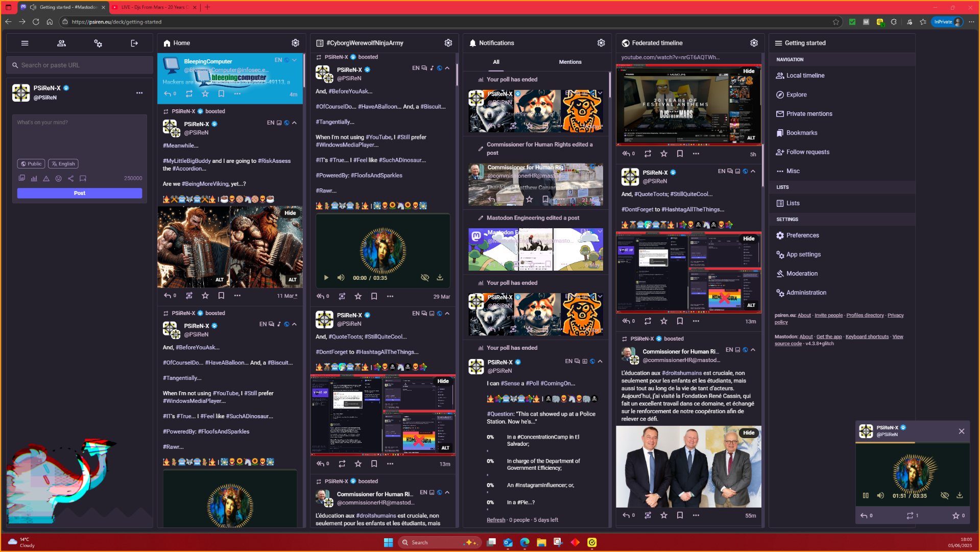The height and width of the screenshot is (552, 980).
Task: Open Preferences under Settings
Action: (x=802, y=235)
